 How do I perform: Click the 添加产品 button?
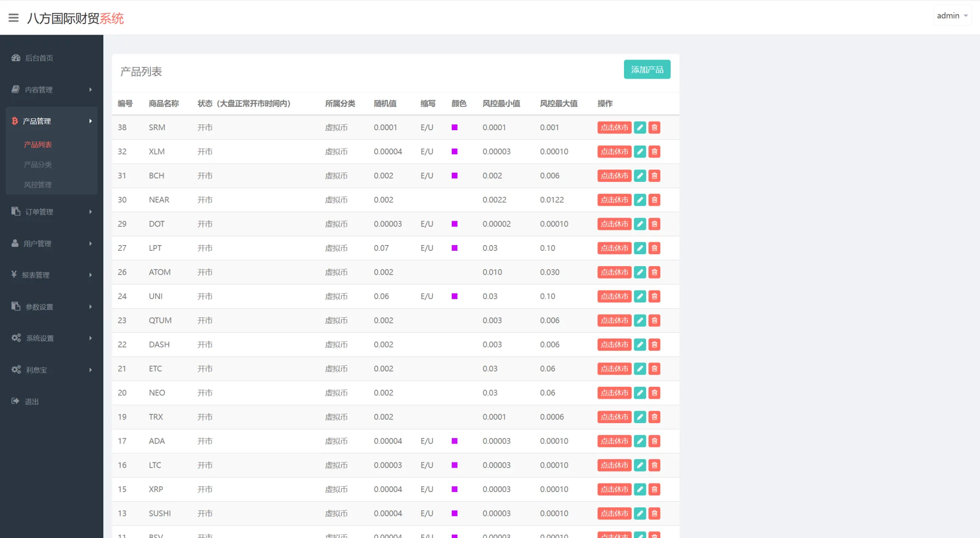pos(647,69)
